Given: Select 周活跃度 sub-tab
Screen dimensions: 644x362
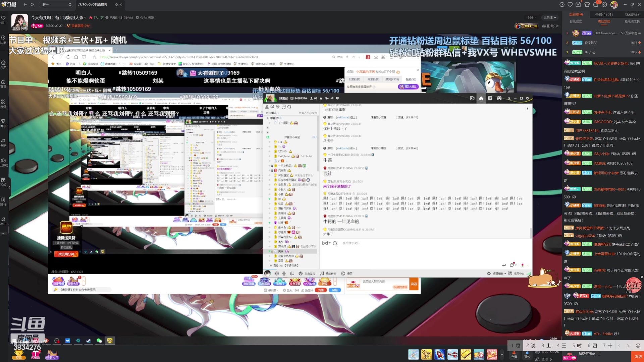Looking at the screenshot, I should click(x=604, y=21).
